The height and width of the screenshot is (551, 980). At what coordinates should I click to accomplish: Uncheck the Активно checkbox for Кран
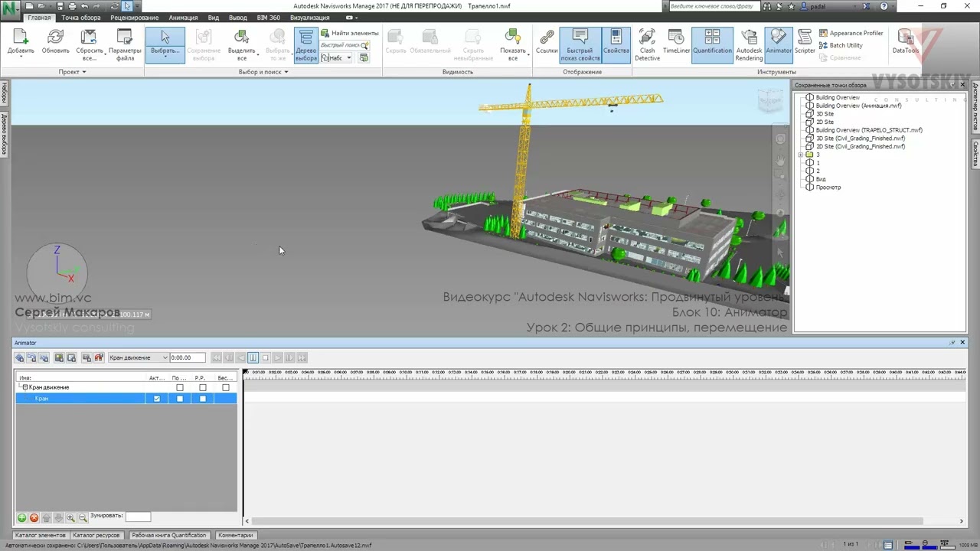click(157, 399)
